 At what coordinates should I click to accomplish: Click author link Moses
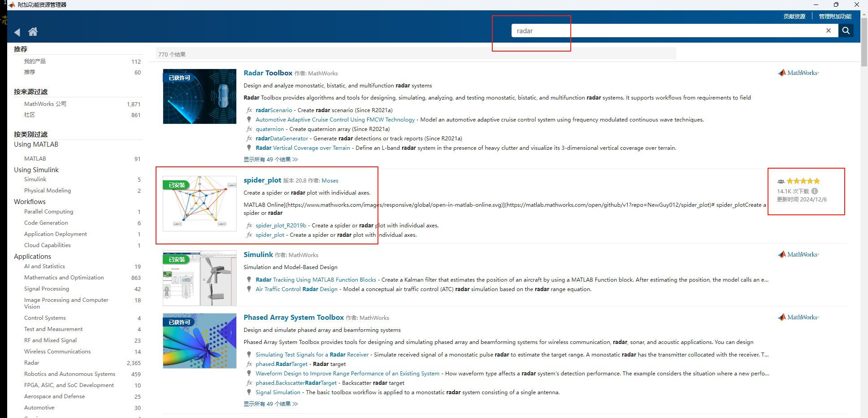[330, 181]
